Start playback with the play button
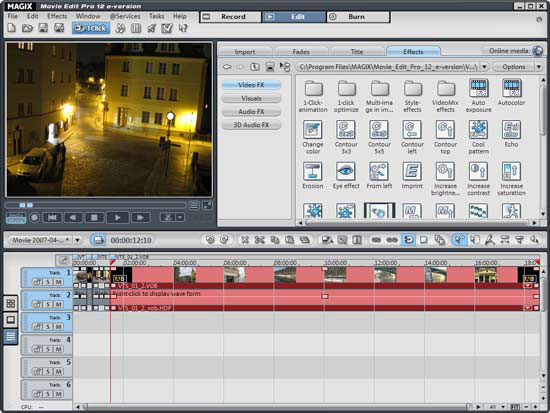This screenshot has height=413, width=550. (117, 218)
